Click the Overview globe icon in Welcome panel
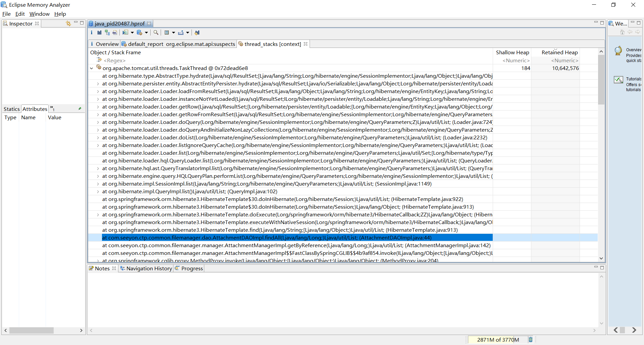Screen dimensions: 644x345 (618, 51)
